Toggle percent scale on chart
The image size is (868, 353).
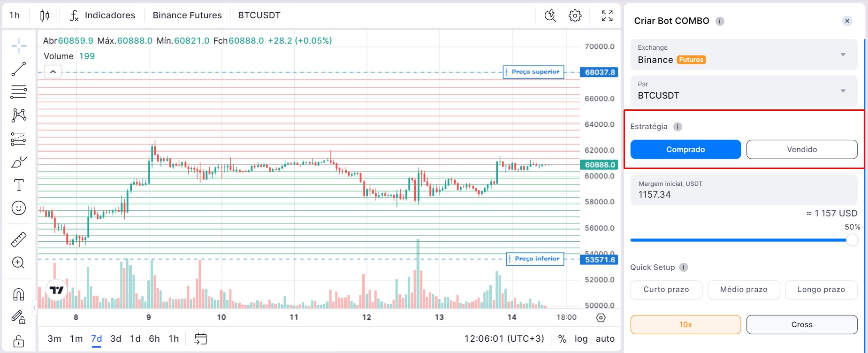pos(562,338)
